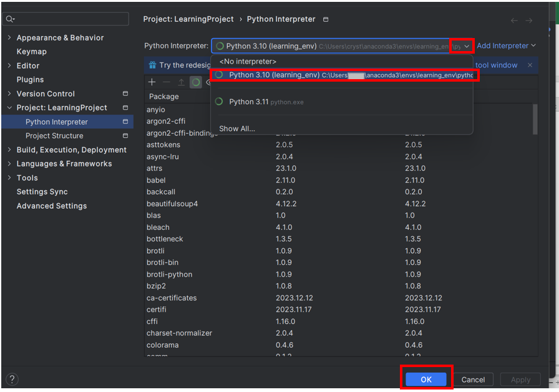Image resolution: width=559 pixels, height=392 pixels.
Task: Click the Package column header
Action: pyautogui.click(x=164, y=97)
